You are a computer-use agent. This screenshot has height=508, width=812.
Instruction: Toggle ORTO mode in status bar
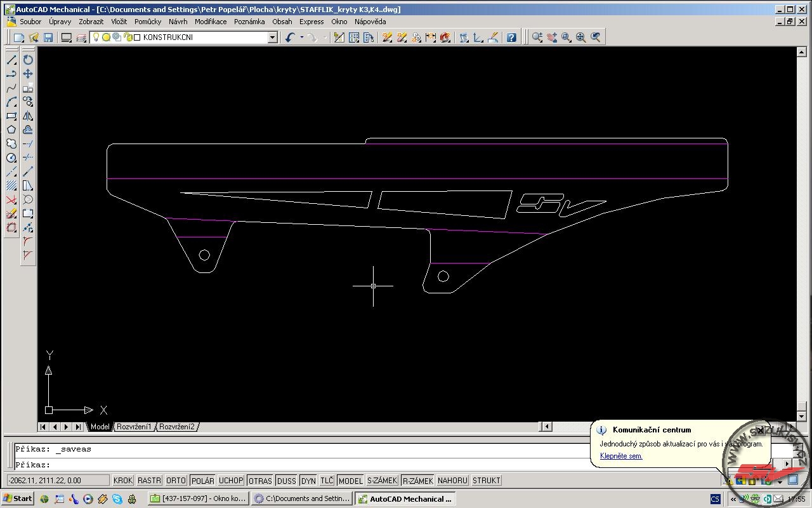point(176,481)
